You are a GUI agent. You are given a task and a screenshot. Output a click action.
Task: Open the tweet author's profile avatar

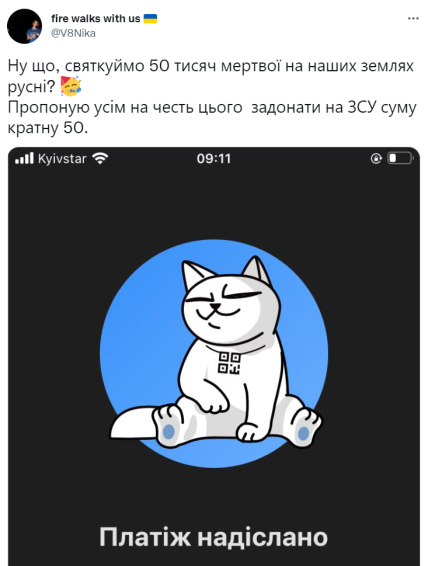(25, 26)
